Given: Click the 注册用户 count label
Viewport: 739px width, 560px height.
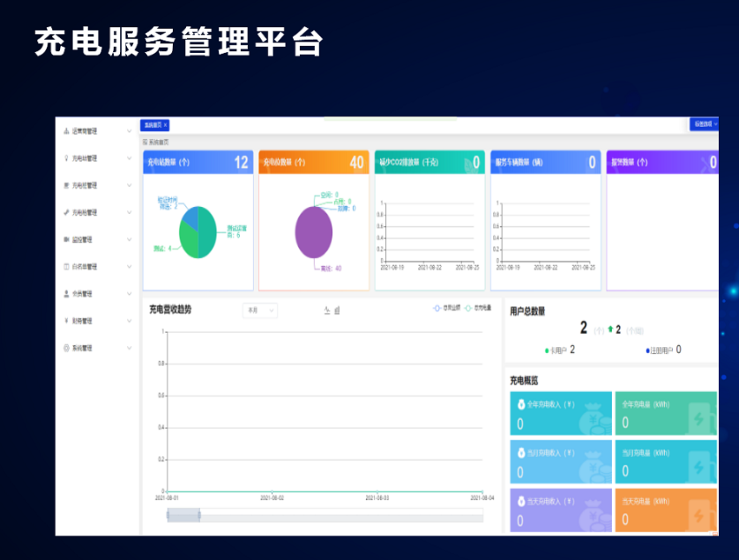Looking at the screenshot, I should [663, 350].
